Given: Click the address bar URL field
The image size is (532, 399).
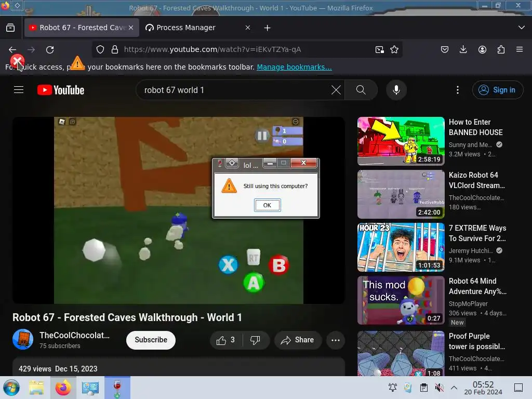Looking at the screenshot, I should [247, 49].
